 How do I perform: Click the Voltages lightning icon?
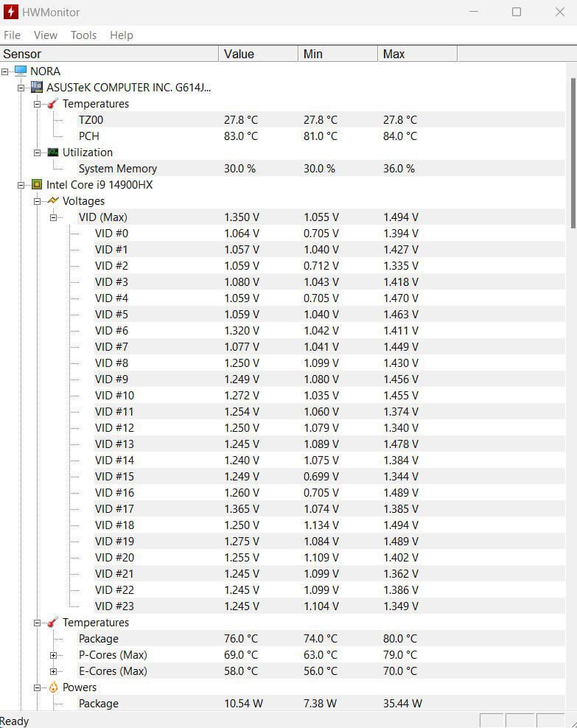click(53, 200)
